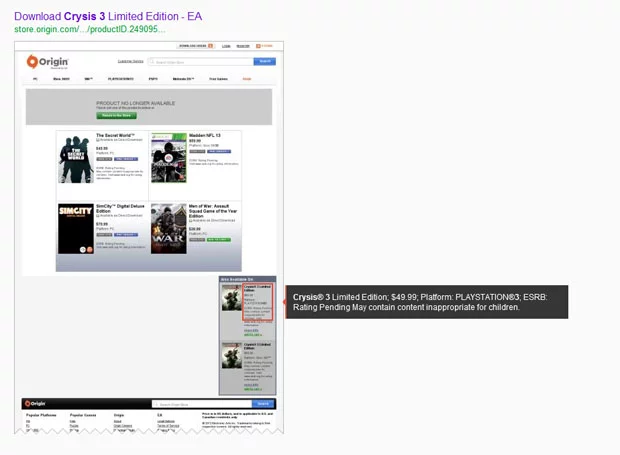Viewport: 620px width, 455px height.
Task: Click the gray button under The Secret World
Action: (104, 159)
